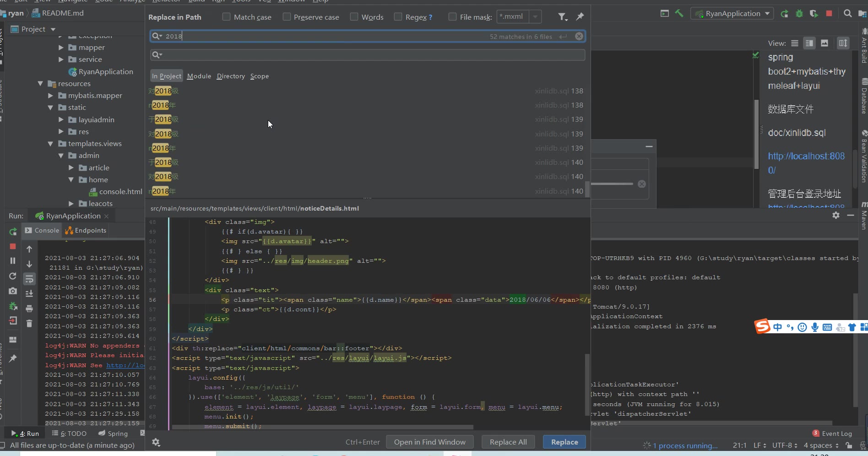Click the filter icon in Replace dialog

[562, 17]
